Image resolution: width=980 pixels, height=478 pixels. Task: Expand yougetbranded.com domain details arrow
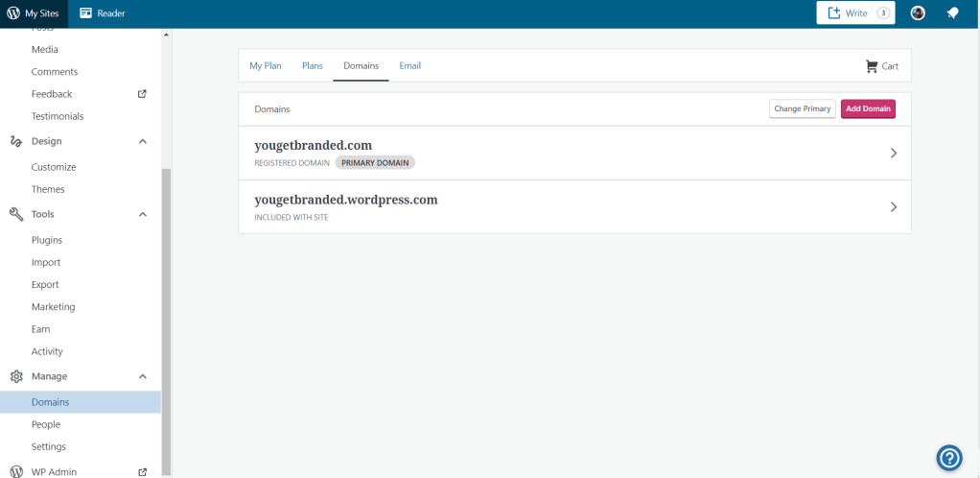pyautogui.click(x=893, y=153)
